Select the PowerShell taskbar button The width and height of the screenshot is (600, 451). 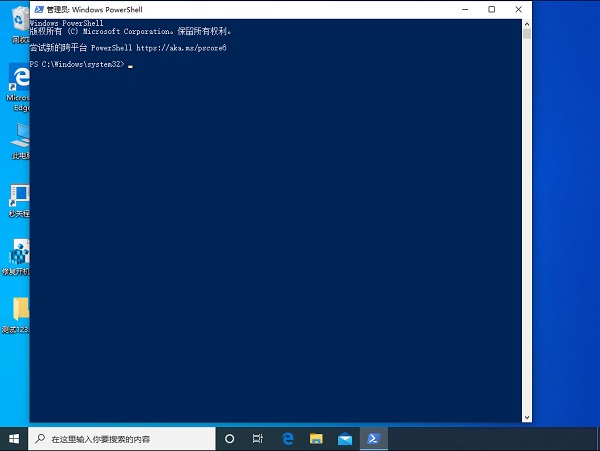click(x=373, y=439)
